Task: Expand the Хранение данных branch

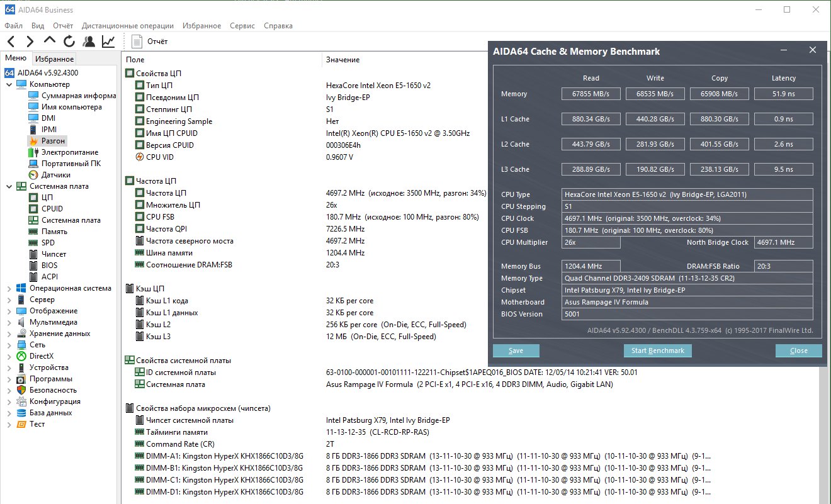Action: 9,333
